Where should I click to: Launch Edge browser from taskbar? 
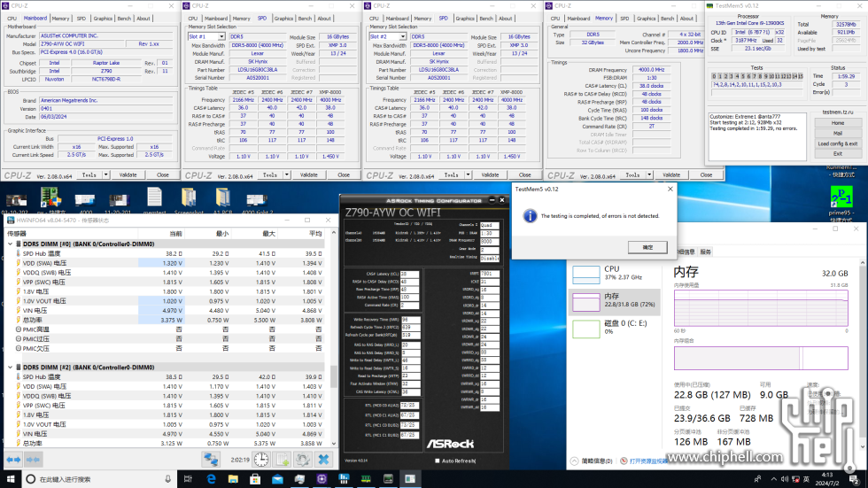(211, 479)
